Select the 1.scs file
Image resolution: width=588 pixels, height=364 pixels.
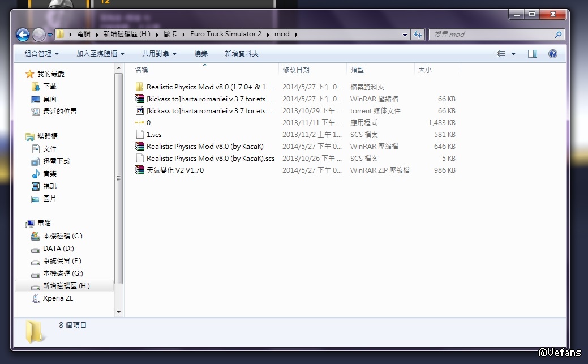pyautogui.click(x=153, y=134)
